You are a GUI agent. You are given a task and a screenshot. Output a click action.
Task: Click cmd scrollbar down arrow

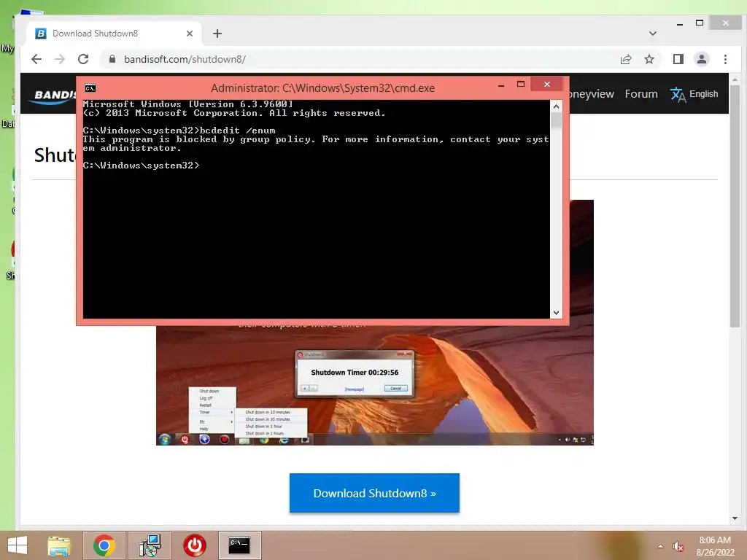pos(556,313)
